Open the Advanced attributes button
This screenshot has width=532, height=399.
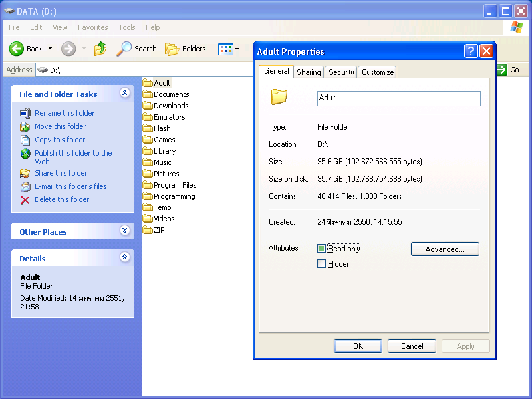445,249
